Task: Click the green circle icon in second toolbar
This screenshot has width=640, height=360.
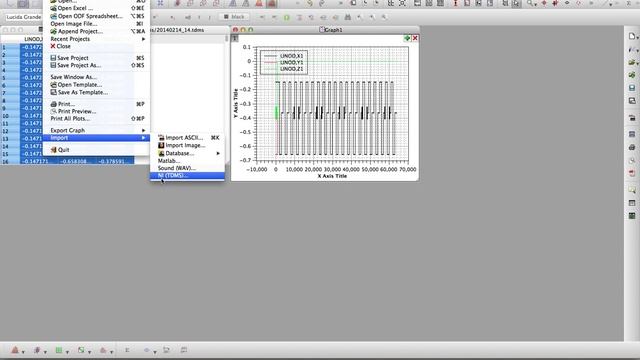Action: 287,17
